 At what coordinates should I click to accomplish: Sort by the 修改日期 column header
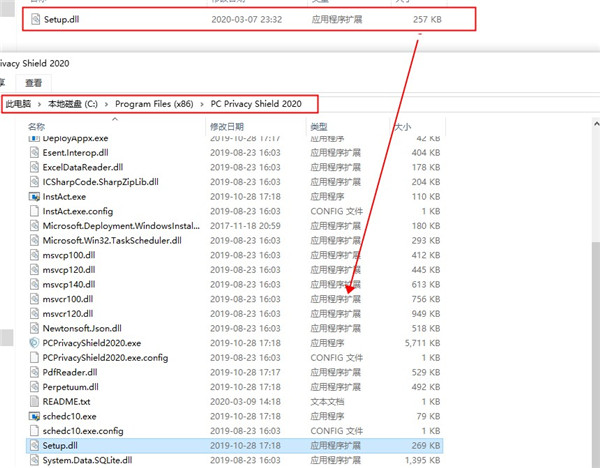coord(225,128)
